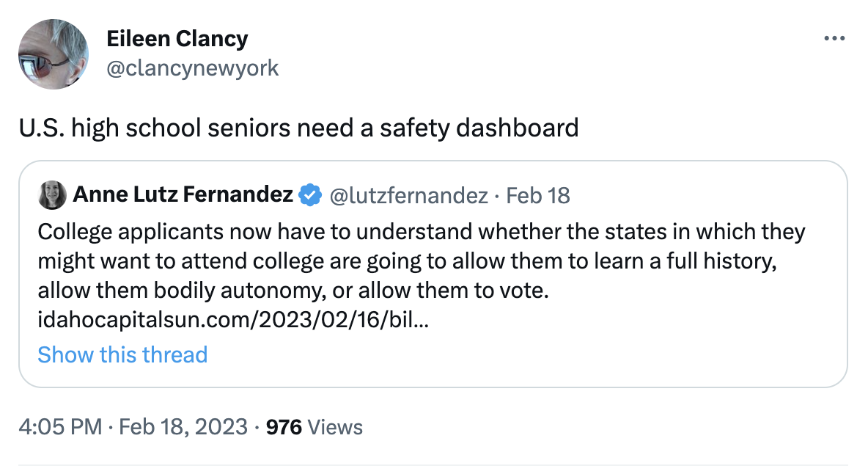The height and width of the screenshot is (474, 868).
Task: Click the quoted tweet's Feb 18 date
Action: coord(538,195)
